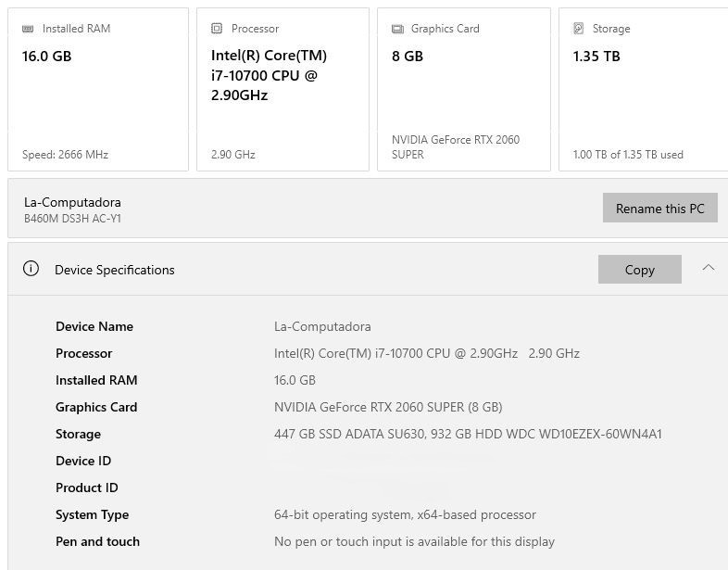The height and width of the screenshot is (570, 728).
Task: Click the Installed RAM memory icon
Action: 28,29
